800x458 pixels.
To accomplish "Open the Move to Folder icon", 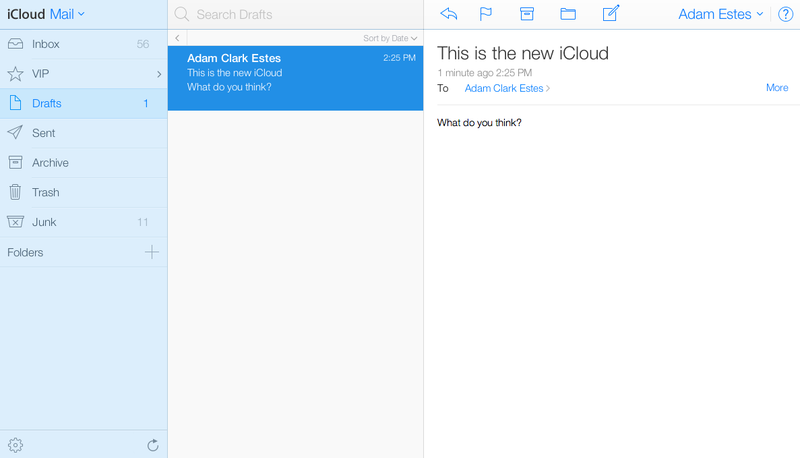I will (x=568, y=14).
